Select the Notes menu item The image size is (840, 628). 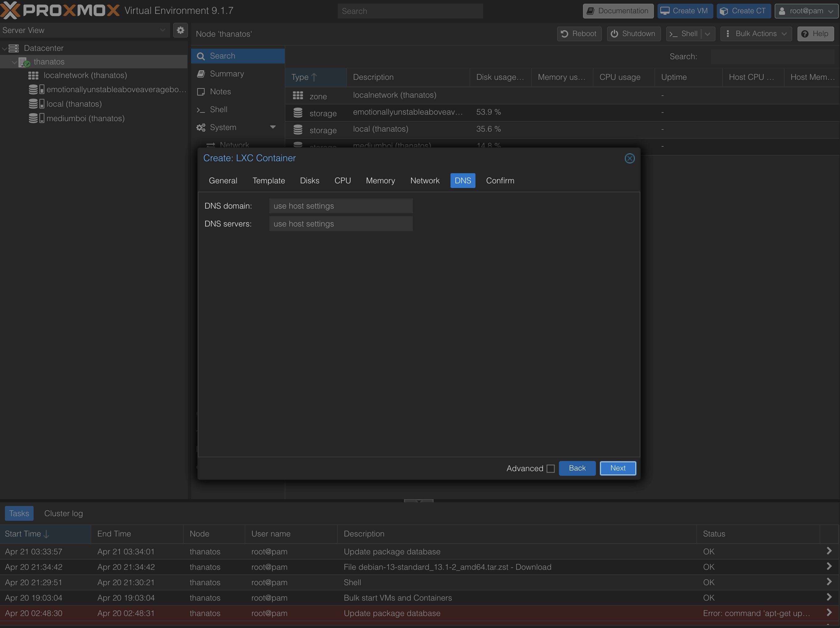pyautogui.click(x=238, y=92)
